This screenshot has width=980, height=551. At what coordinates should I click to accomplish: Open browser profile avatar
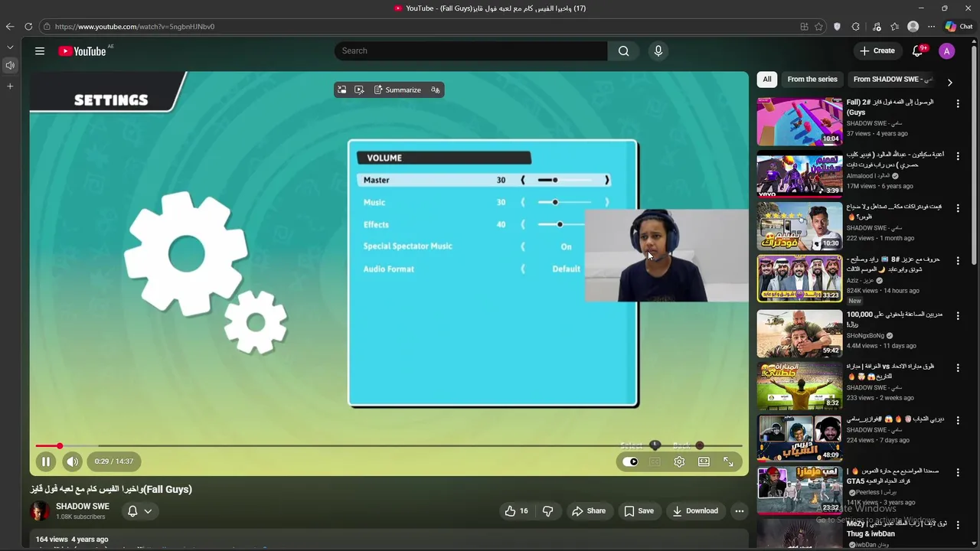[x=913, y=27]
